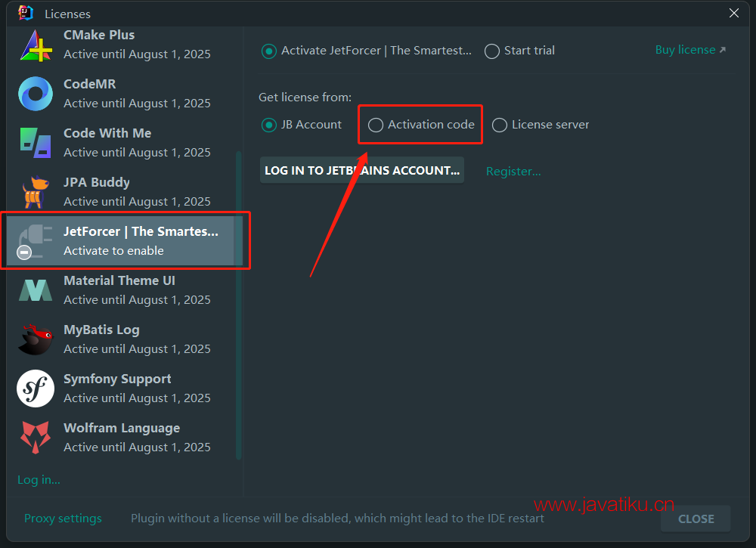
Task: Click the CMake Plus plugin icon
Action: pyautogui.click(x=36, y=45)
